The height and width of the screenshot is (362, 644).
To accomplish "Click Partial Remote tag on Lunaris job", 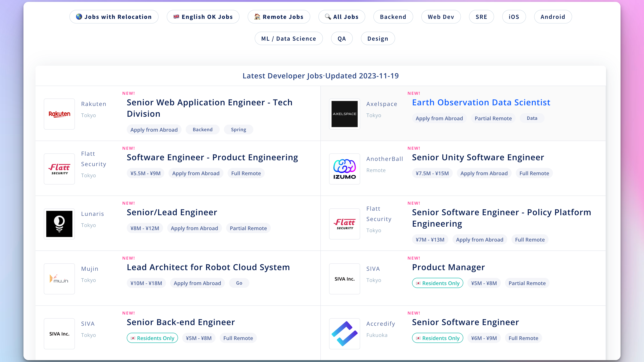I will tap(248, 228).
